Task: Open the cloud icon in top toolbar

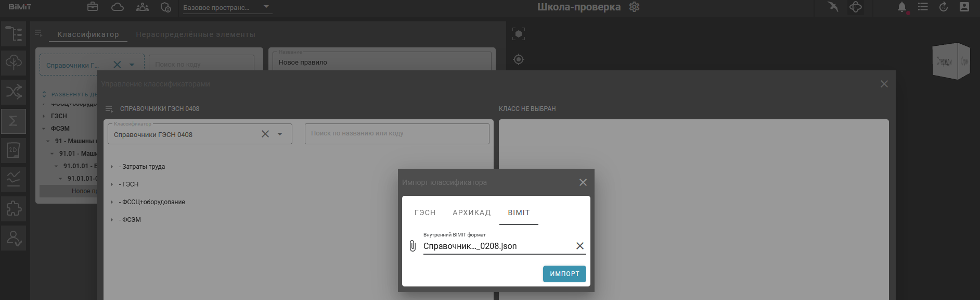Action: pyautogui.click(x=118, y=7)
